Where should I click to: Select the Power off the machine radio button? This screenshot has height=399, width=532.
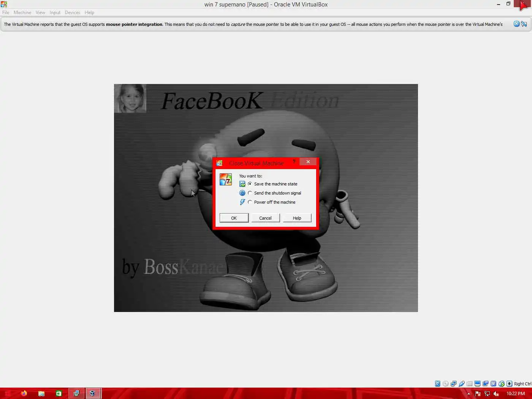tap(250, 202)
